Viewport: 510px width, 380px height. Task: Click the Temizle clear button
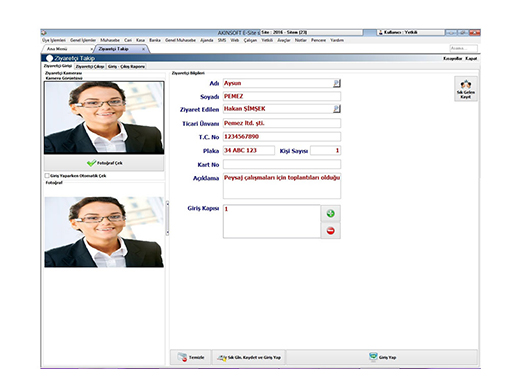[x=191, y=357]
